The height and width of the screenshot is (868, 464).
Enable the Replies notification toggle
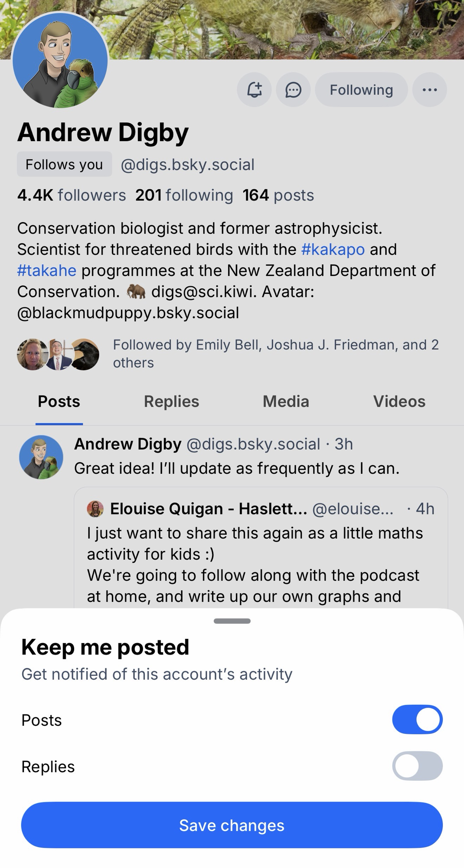417,766
